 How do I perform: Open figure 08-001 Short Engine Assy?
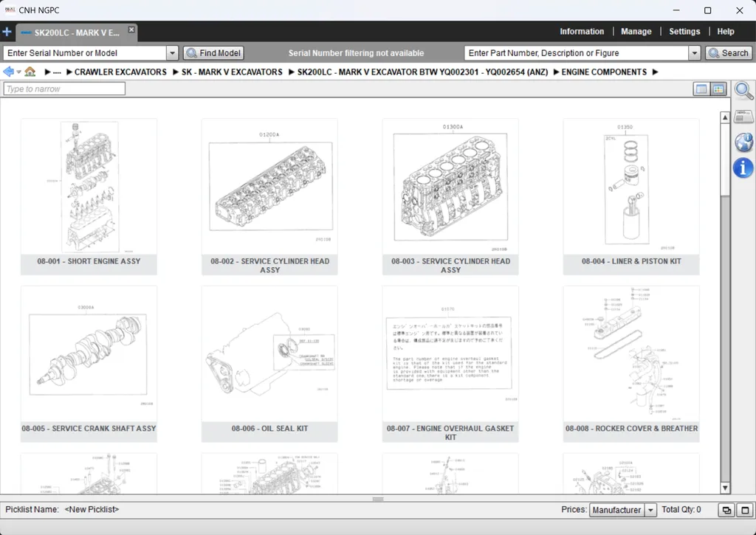coord(89,196)
